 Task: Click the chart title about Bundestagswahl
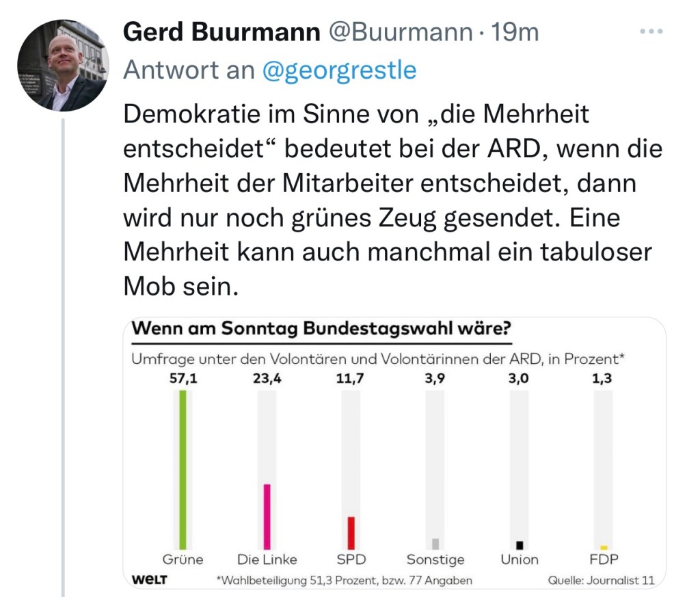pos(321,328)
